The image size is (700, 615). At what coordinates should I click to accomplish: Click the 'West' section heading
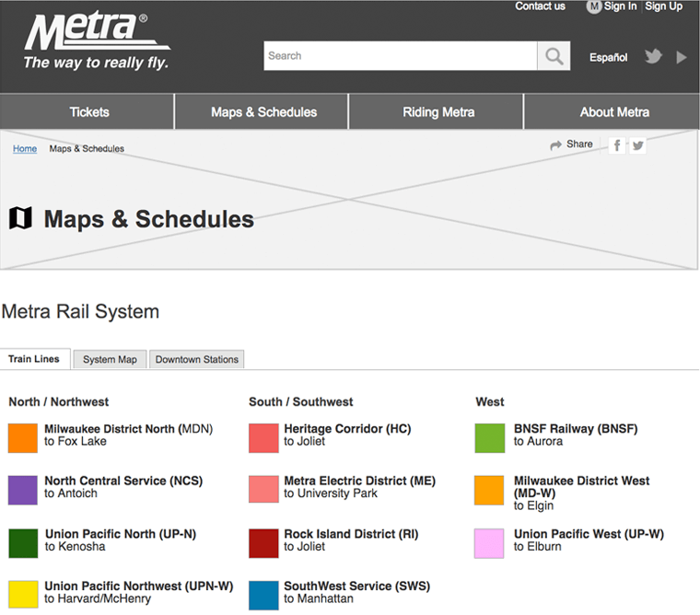pos(490,401)
